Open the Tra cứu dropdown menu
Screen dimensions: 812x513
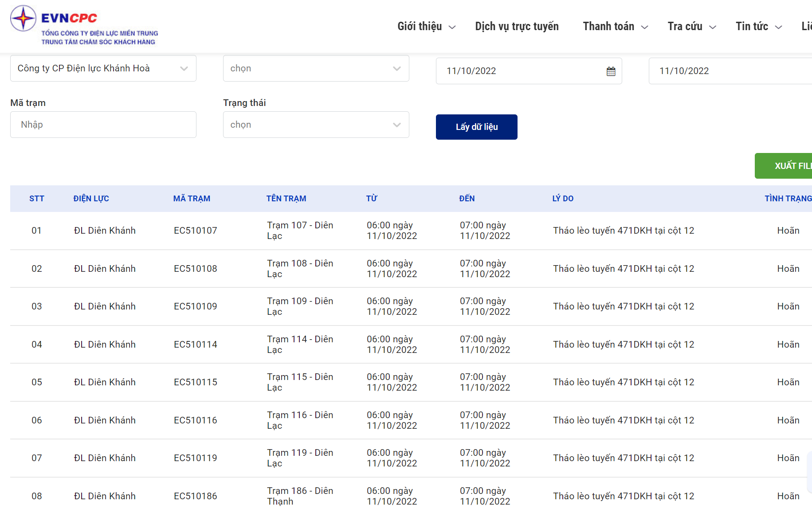click(691, 27)
